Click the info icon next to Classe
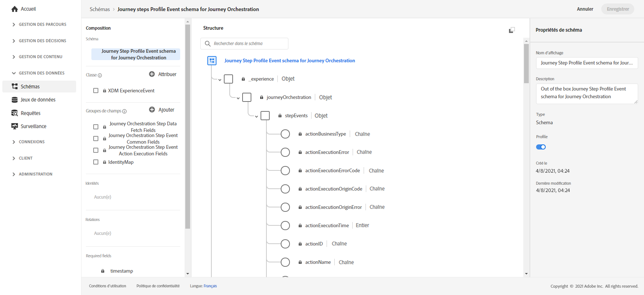The height and width of the screenshot is (295, 644). (x=100, y=75)
